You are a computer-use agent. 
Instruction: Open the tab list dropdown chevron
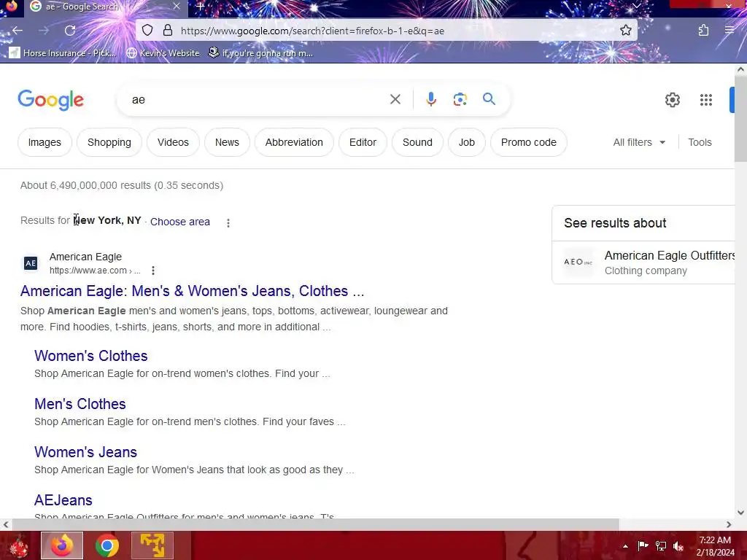[x=636, y=6]
